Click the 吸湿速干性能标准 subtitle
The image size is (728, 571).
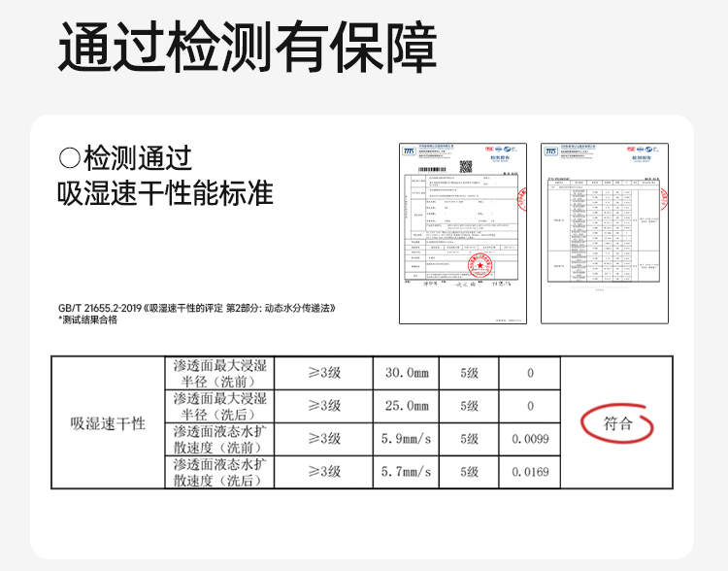click(x=165, y=193)
